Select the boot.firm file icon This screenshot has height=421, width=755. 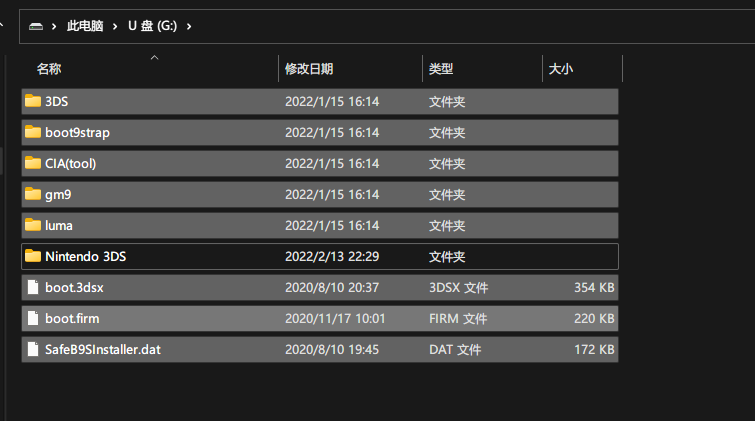click(x=33, y=318)
